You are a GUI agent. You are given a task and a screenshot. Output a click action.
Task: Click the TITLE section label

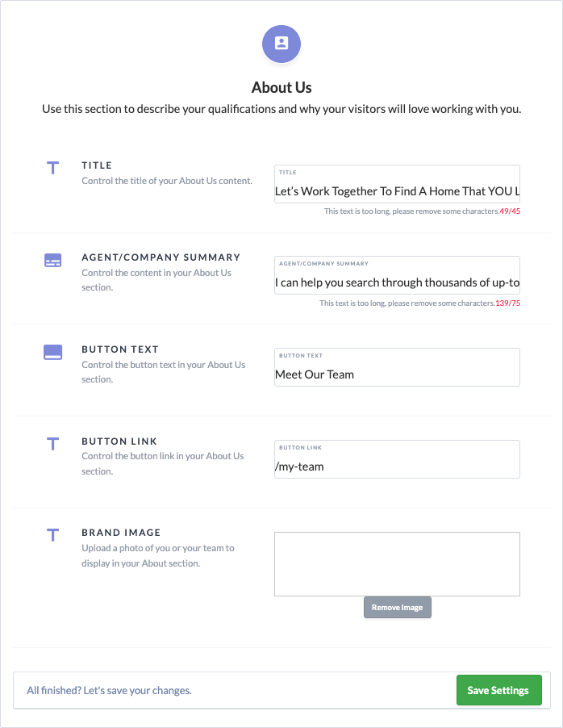(x=97, y=165)
